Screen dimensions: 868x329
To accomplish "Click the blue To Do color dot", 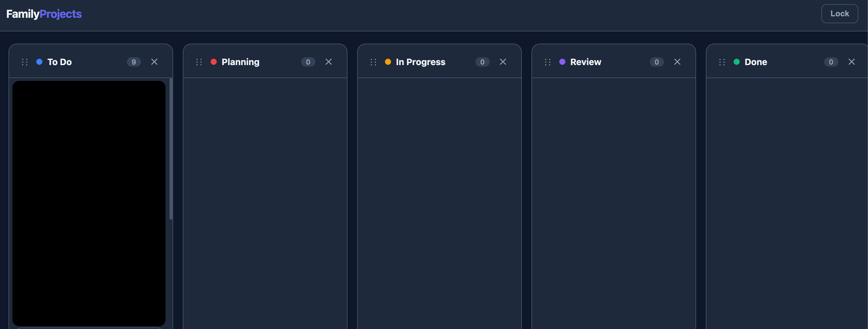I will pos(39,62).
